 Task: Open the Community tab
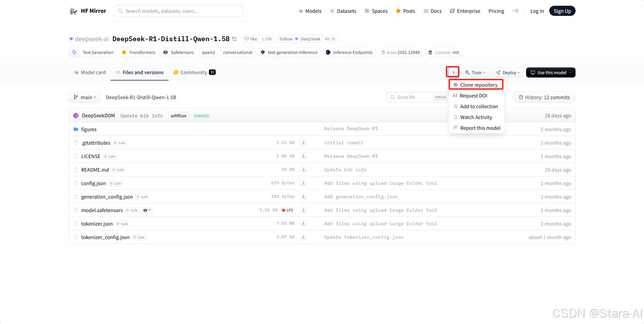click(194, 72)
